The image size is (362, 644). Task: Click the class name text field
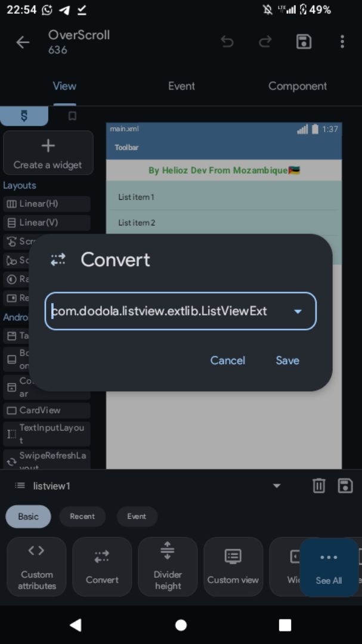coord(180,311)
